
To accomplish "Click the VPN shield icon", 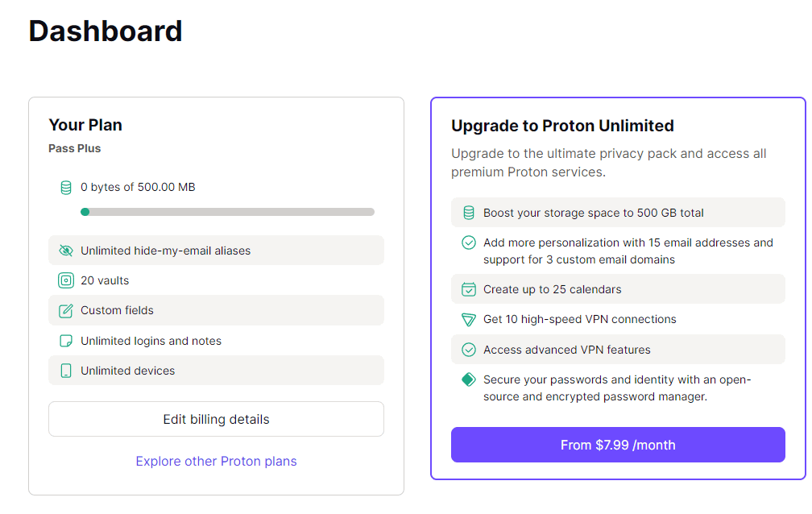I will (468, 320).
